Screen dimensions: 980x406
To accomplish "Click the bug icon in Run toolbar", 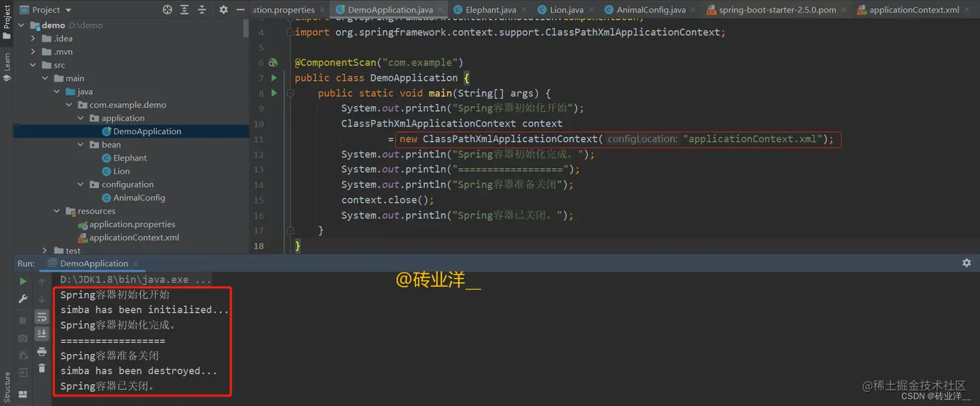I will tap(23, 355).
